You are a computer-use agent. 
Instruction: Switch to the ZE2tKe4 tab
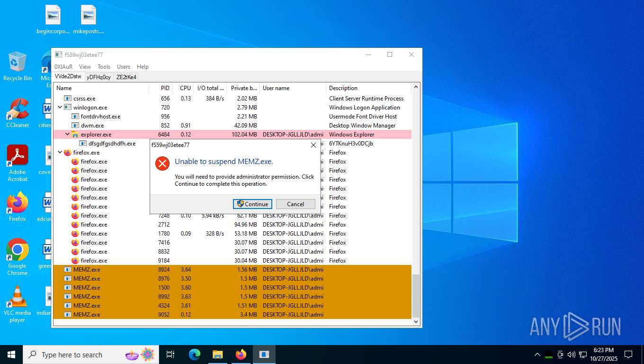126,77
